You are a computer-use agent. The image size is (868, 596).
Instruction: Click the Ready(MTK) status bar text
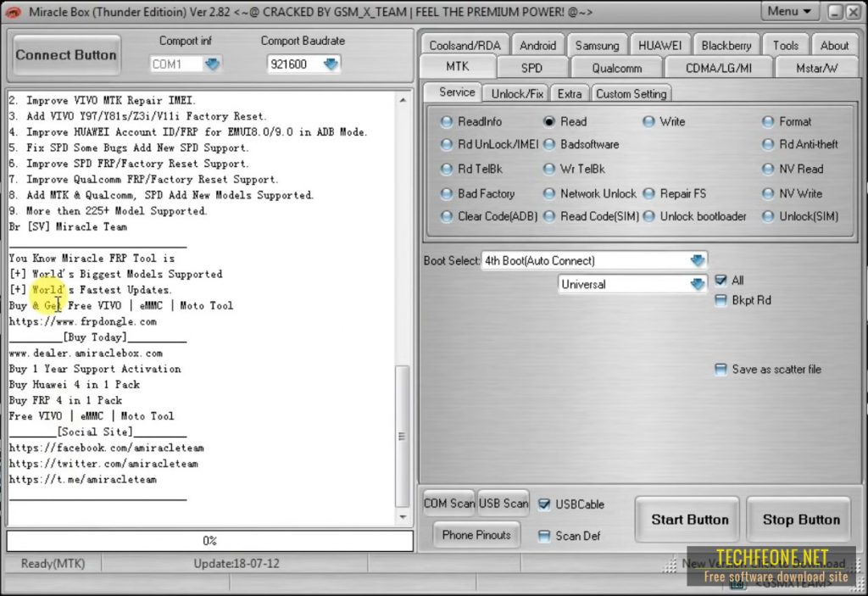point(53,564)
